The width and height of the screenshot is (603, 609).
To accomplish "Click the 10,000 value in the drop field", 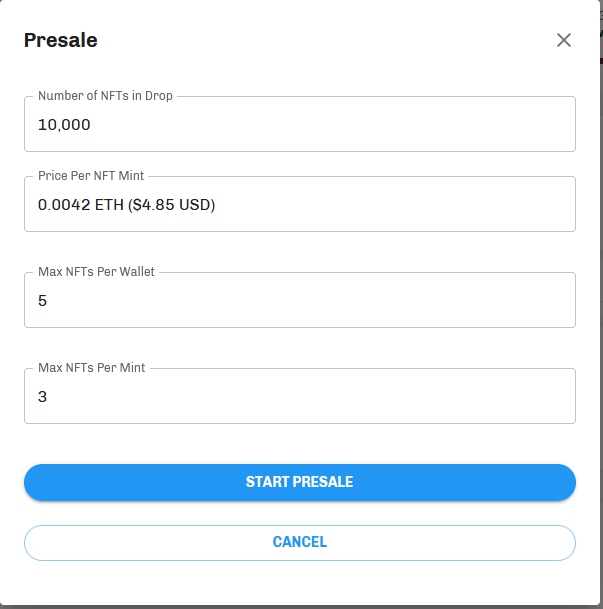I will [64, 125].
